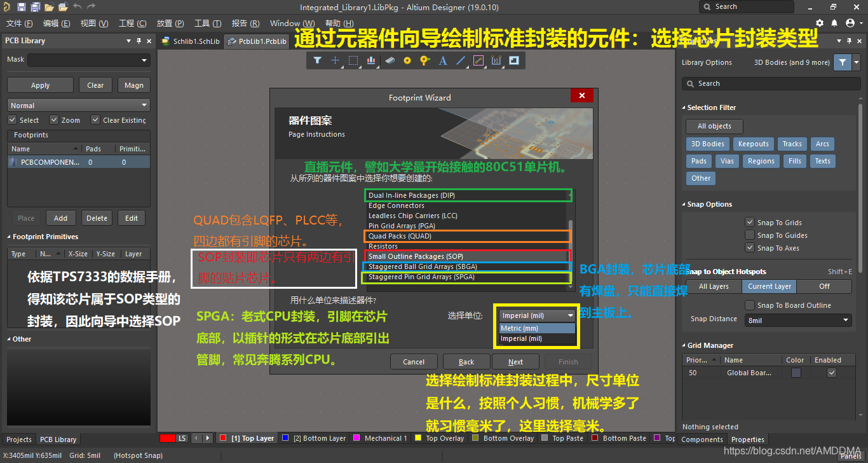Open the Normal mode dropdown
The width and height of the screenshot is (868, 463).
pyautogui.click(x=78, y=106)
